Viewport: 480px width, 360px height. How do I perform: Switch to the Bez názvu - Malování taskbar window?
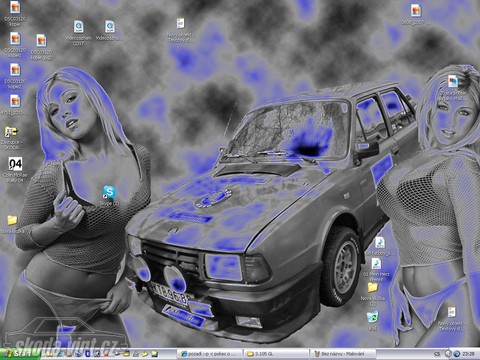pyautogui.click(x=343, y=354)
